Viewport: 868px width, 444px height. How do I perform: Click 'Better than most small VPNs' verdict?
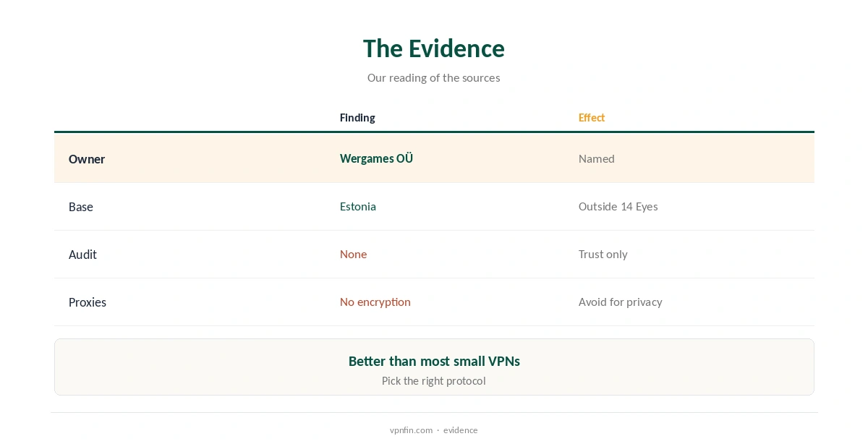point(434,361)
